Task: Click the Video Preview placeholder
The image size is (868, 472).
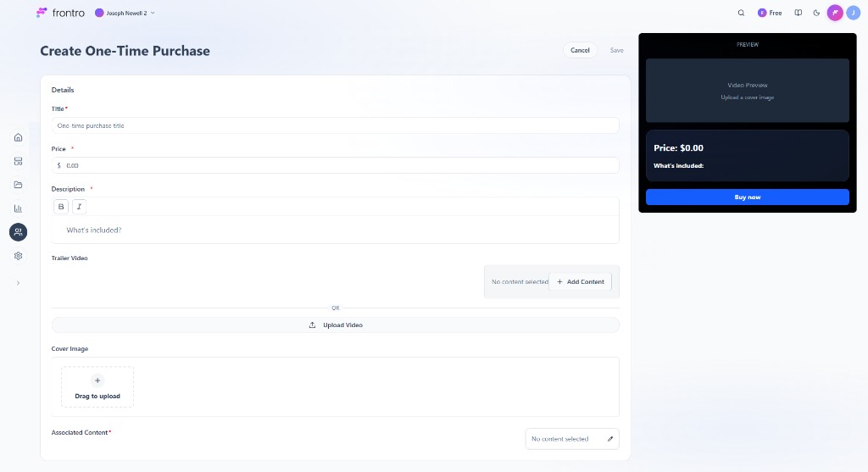Action: [748, 90]
